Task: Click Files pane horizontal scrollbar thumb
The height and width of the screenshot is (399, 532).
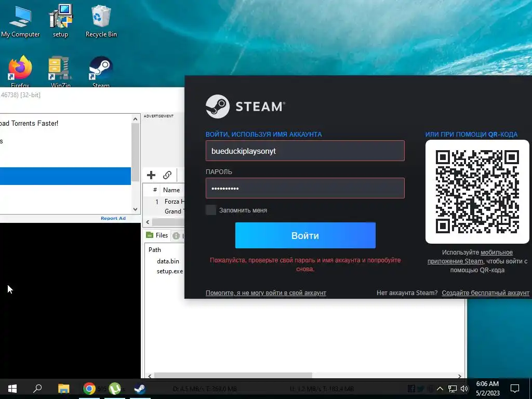Action: [233, 376]
